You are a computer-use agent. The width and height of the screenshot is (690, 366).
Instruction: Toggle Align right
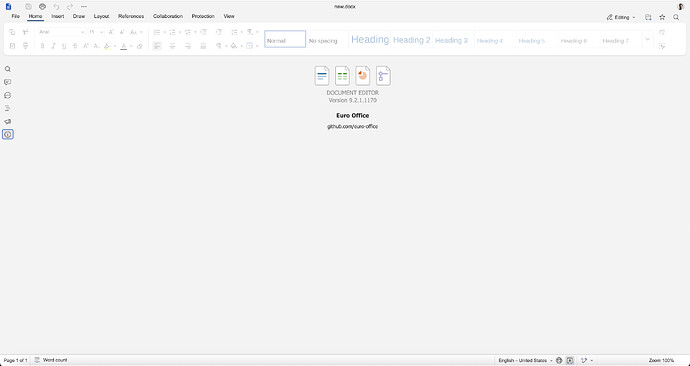click(x=188, y=46)
